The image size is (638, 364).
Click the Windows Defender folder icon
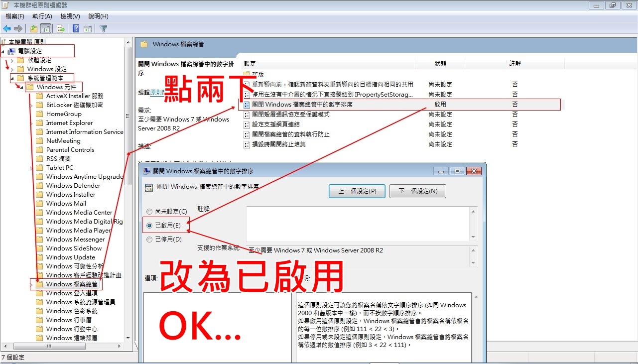click(39, 185)
